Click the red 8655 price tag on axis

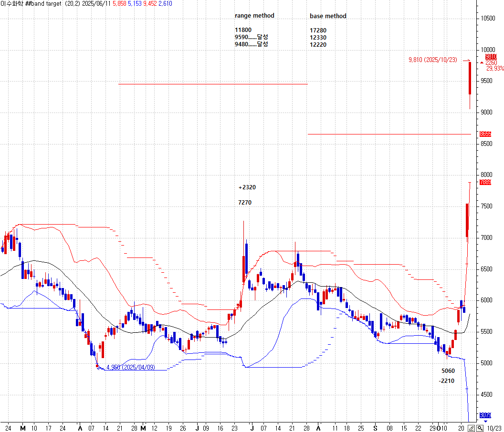click(485, 134)
